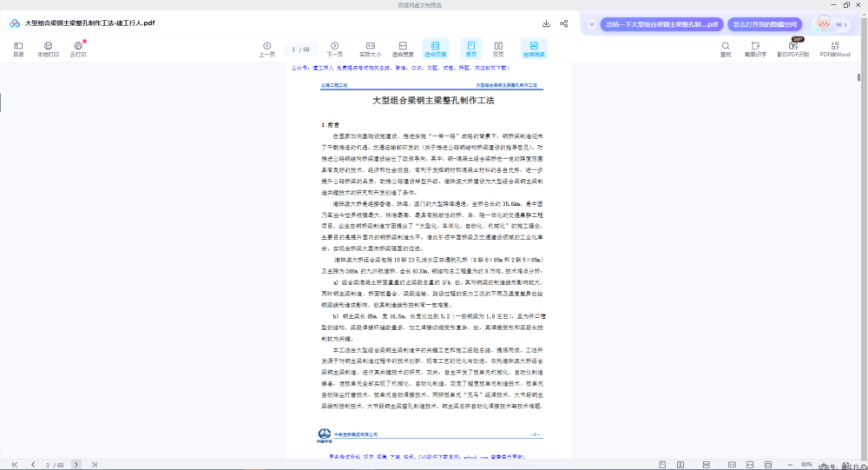Click the footer download link text
This screenshot has width=868, height=470.
pyautogui.click(x=427, y=457)
